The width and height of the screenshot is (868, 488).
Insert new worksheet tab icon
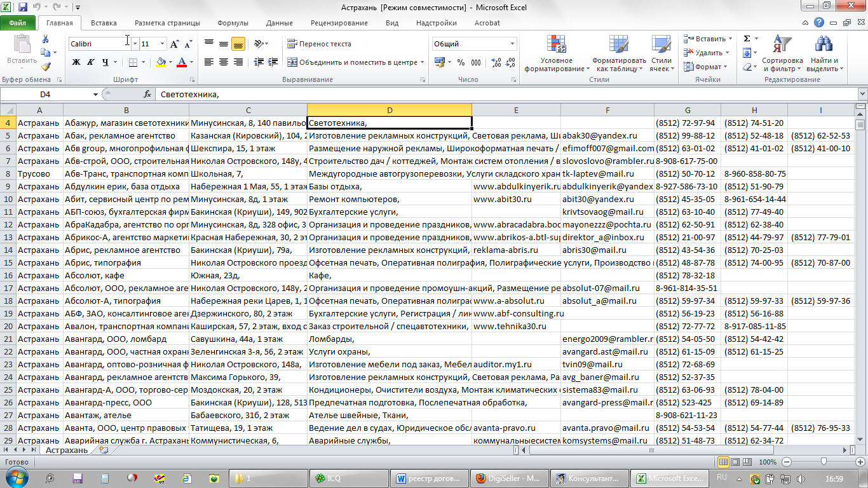(x=104, y=451)
